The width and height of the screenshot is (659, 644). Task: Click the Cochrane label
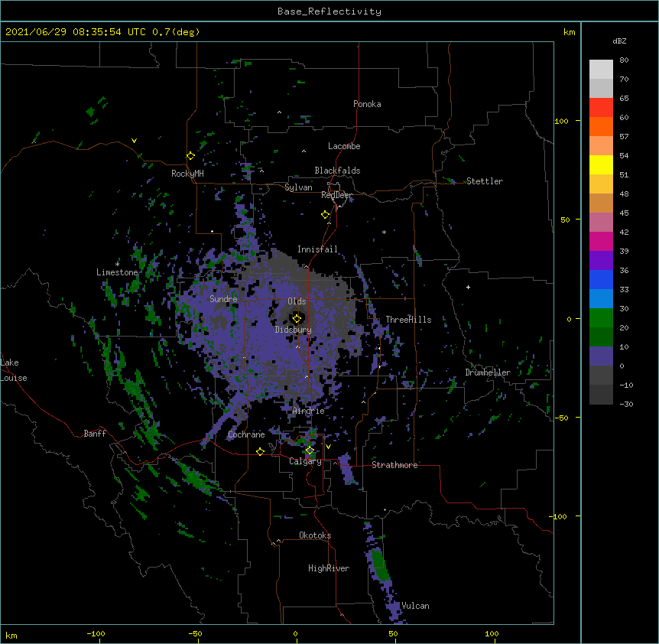(246, 434)
